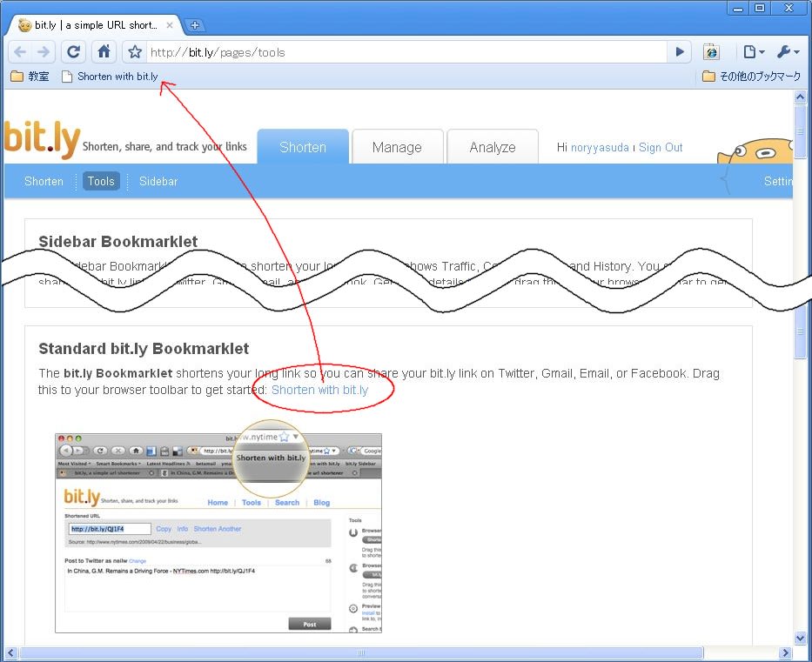This screenshot has height=662, width=812.
Task: Bookmark this page with star icon
Action: click(135, 52)
